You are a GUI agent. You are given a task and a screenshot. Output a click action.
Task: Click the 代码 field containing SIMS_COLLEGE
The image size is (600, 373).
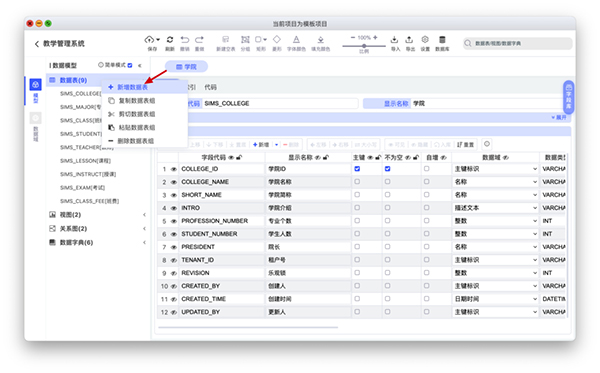[280, 103]
